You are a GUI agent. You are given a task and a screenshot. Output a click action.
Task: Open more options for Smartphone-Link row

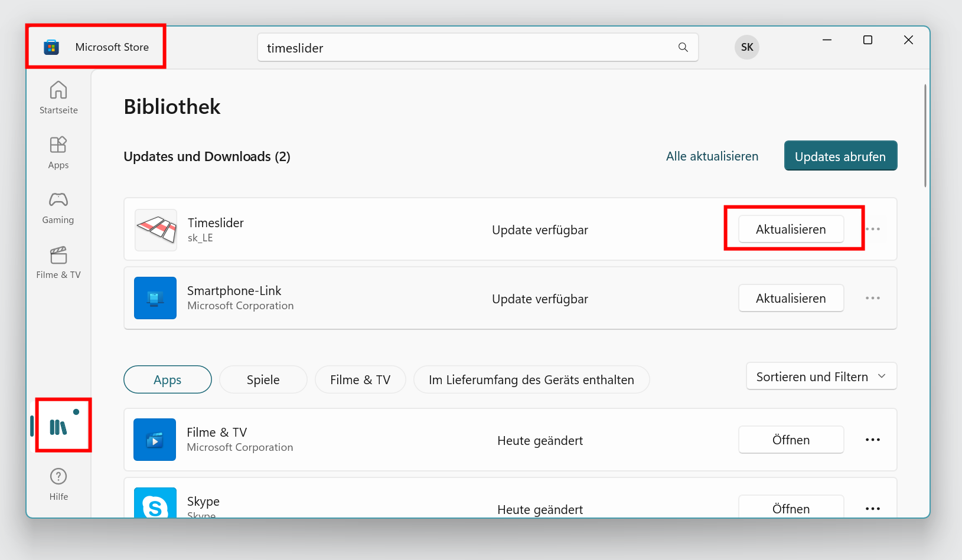[873, 298]
